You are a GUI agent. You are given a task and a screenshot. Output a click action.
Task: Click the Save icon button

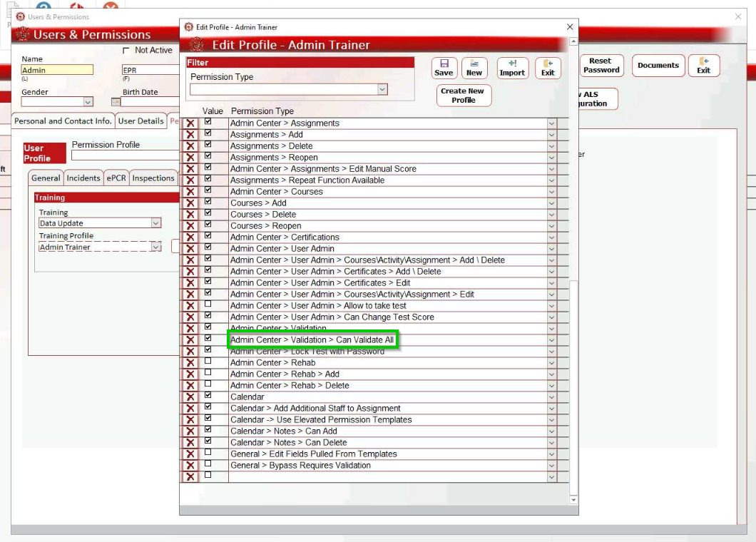coord(444,68)
